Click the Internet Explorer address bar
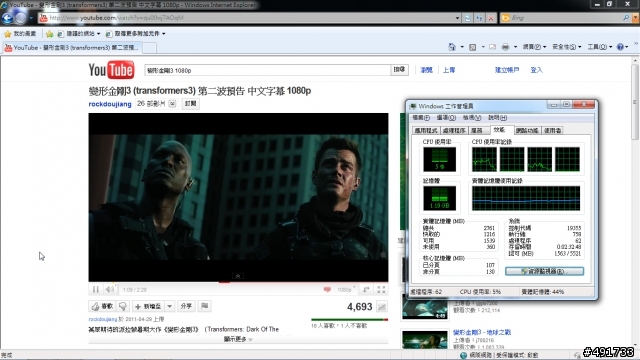Screen dimensions: 640x360 pos(246,18)
